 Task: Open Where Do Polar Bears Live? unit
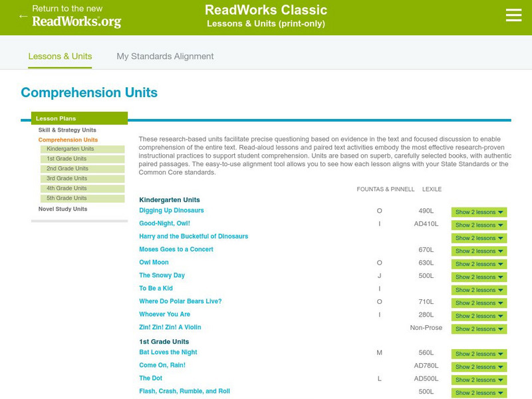coord(180,301)
